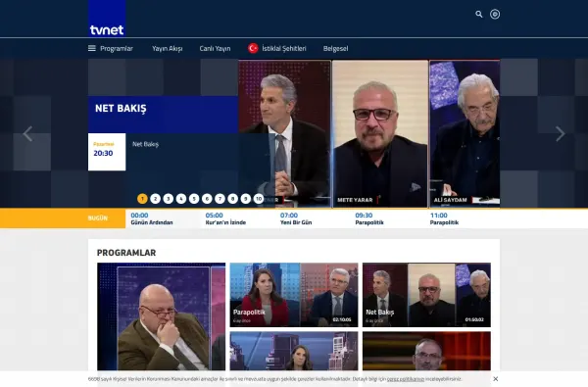
Task: Select carousel slide 1 dot
Action: pyautogui.click(x=142, y=199)
